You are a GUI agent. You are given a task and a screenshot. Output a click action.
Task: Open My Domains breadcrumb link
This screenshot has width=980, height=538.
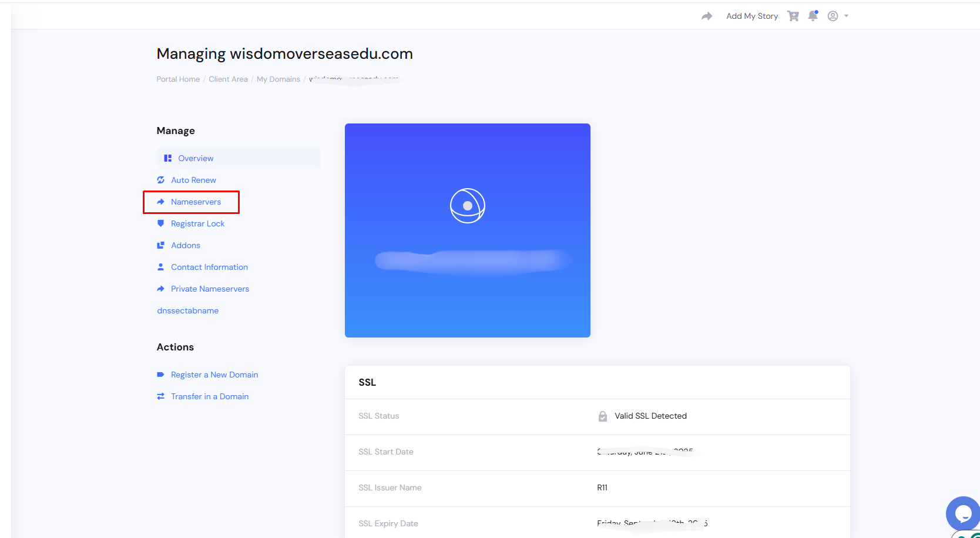(x=278, y=79)
